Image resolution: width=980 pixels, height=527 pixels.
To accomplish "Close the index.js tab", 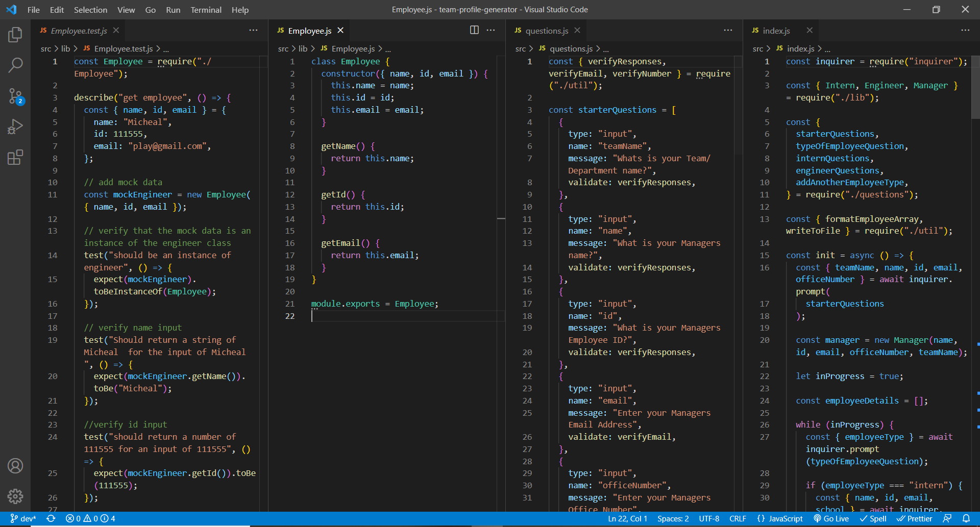I will (x=810, y=31).
